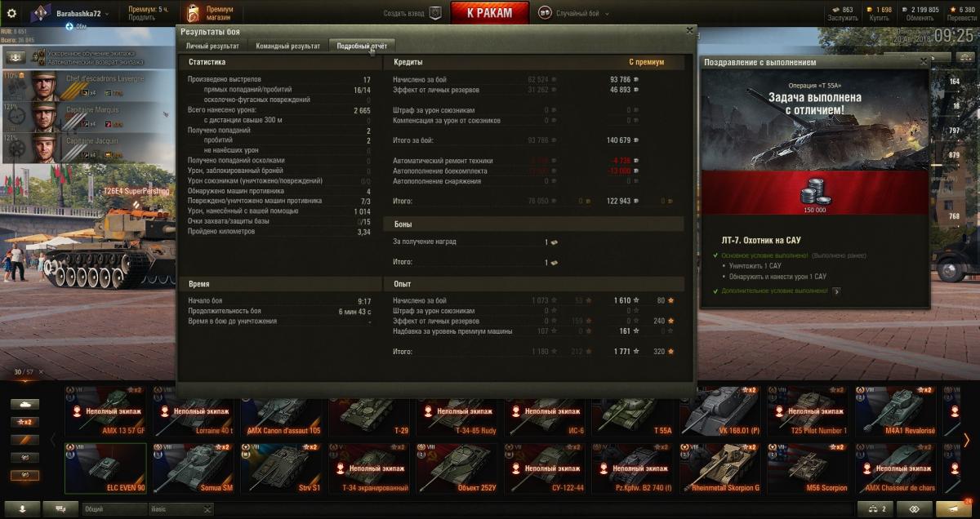Viewport: 980px width, 519px height.
Task: Switch to Личный результат tab
Action: [x=212, y=47]
